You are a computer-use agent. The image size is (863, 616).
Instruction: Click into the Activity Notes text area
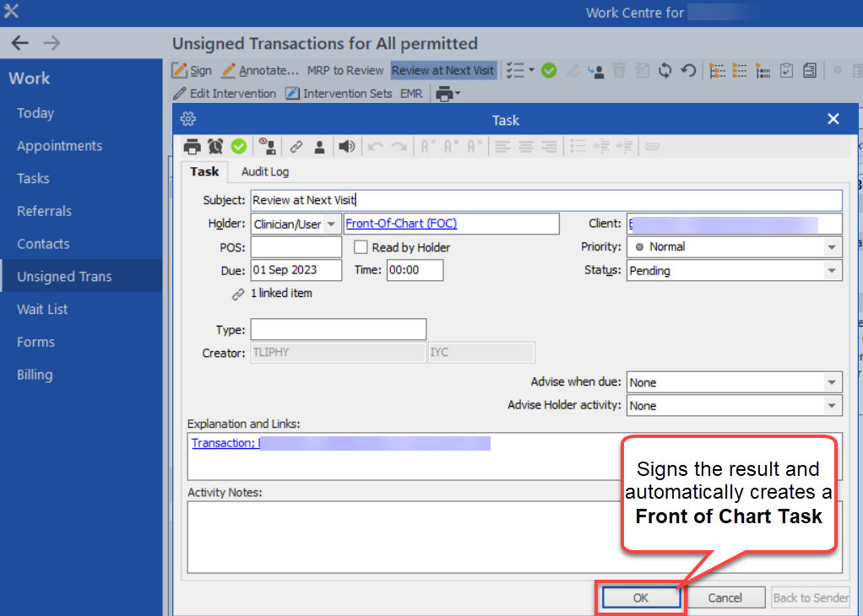[x=513, y=537]
